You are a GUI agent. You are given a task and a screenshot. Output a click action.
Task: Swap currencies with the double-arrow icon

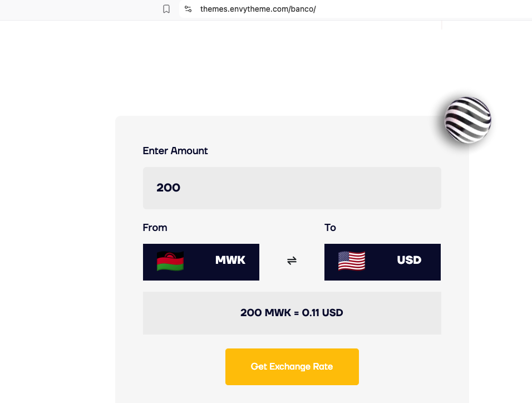[x=292, y=261]
